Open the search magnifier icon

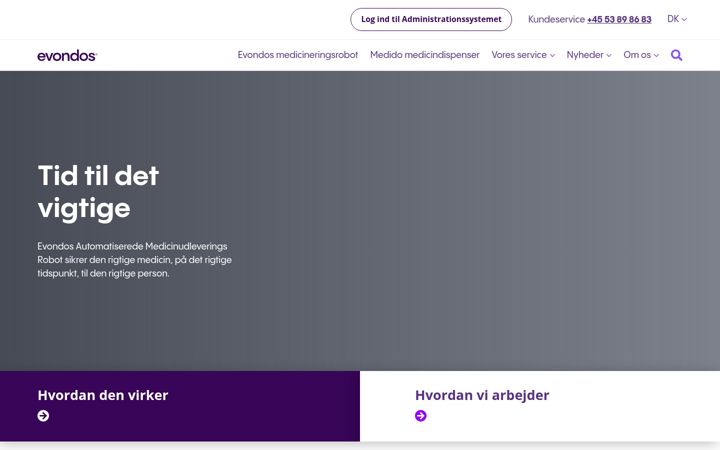tap(676, 55)
